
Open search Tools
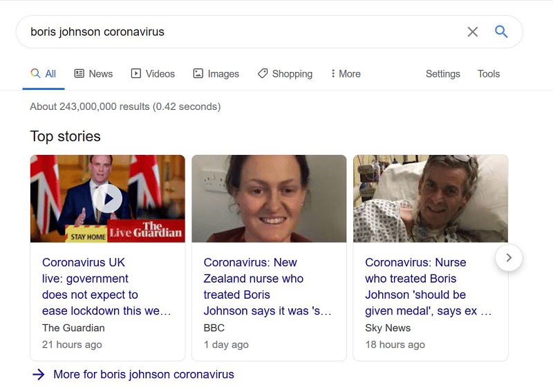489,74
